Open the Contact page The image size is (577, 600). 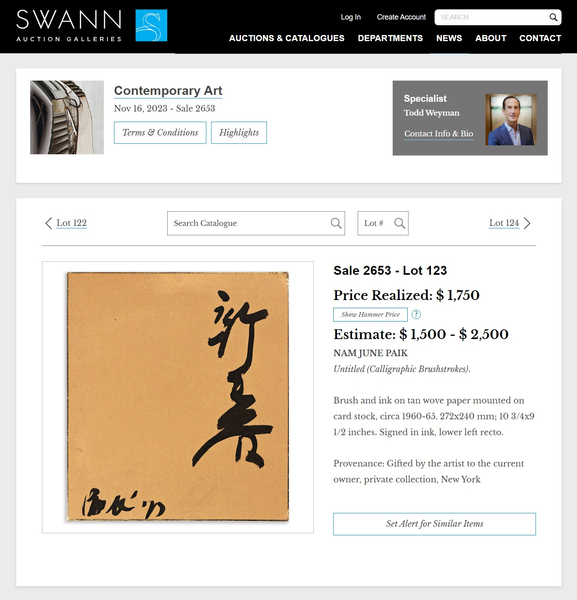pyautogui.click(x=540, y=38)
